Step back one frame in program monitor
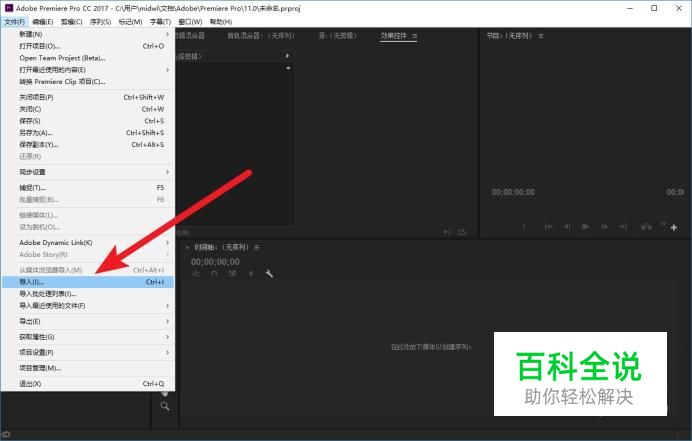The height and width of the screenshot is (441, 692). (567, 226)
